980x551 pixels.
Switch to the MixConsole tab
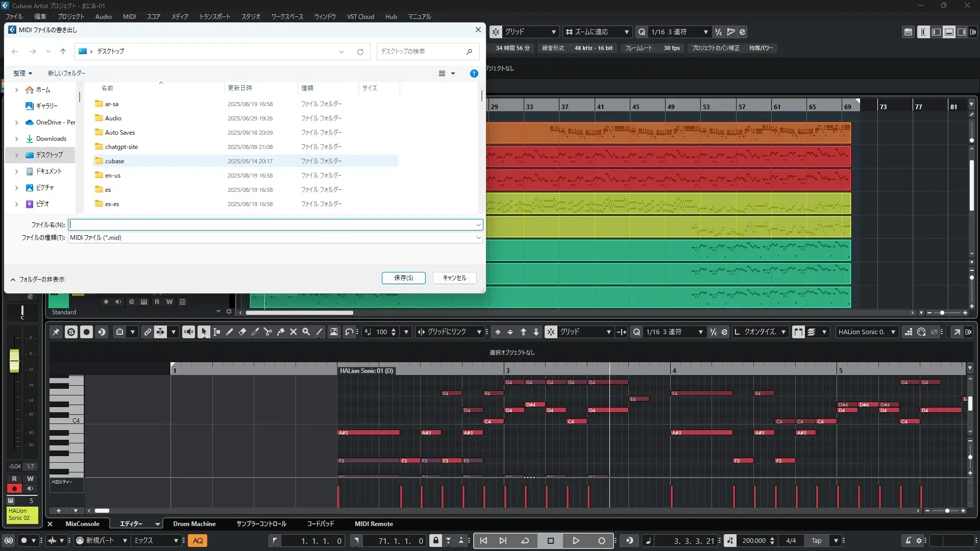[x=82, y=524]
